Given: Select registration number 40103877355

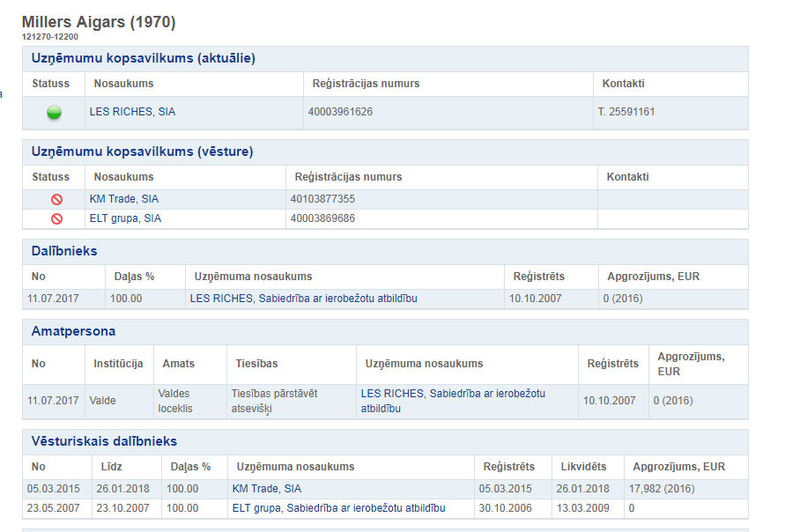Looking at the screenshot, I should point(322,199).
